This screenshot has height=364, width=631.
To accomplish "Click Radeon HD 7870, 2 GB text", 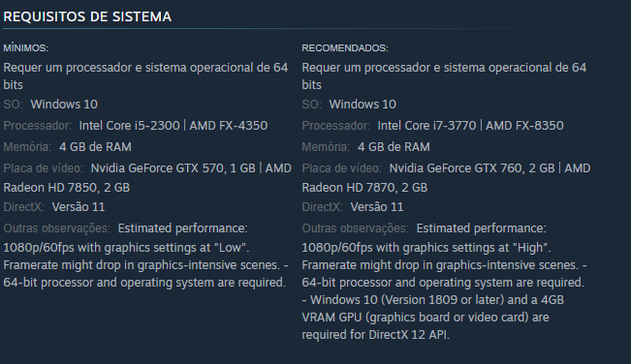I will click(x=364, y=187).
